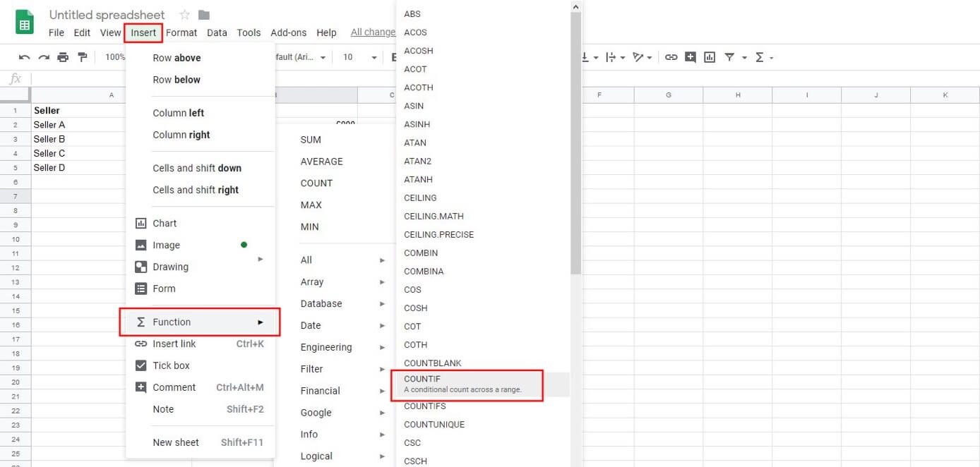Click the 'All changes' saved link
This screenshot has height=467, width=980.
373,32
